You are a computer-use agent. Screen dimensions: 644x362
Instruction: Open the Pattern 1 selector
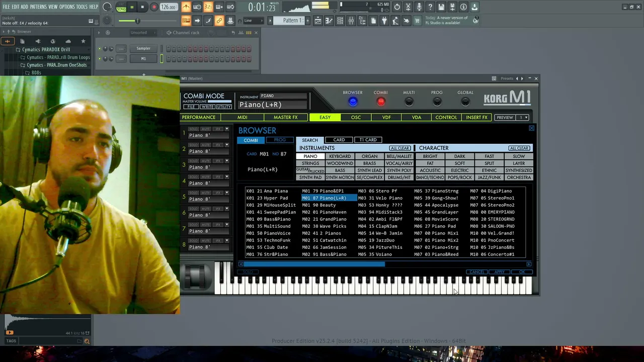(x=292, y=21)
